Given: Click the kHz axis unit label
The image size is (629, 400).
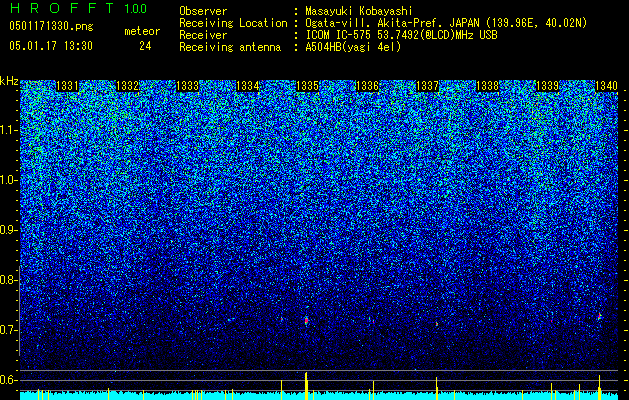Looking at the screenshot, I should coord(9,81).
